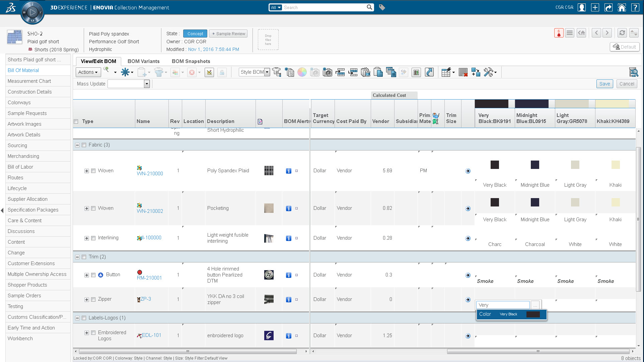
Task: Click the color wheel icon in toolbar
Action: pyautogui.click(x=302, y=72)
